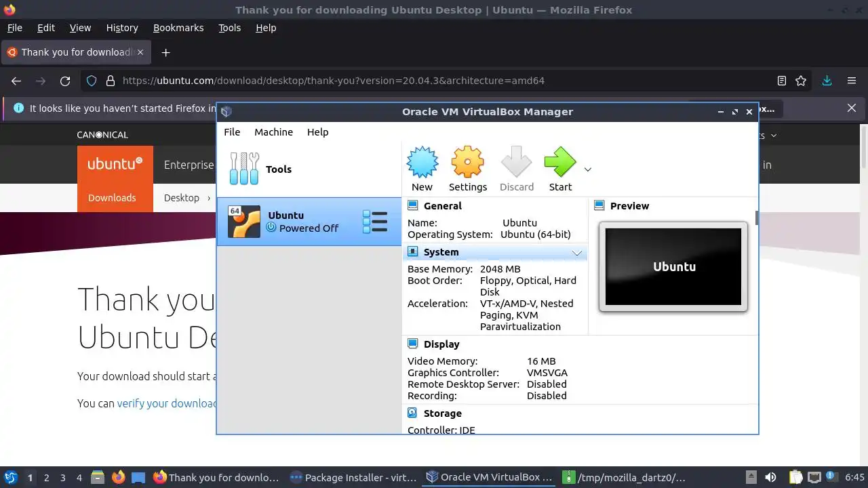
Task: Click the Display section monitor icon
Action: tap(412, 344)
